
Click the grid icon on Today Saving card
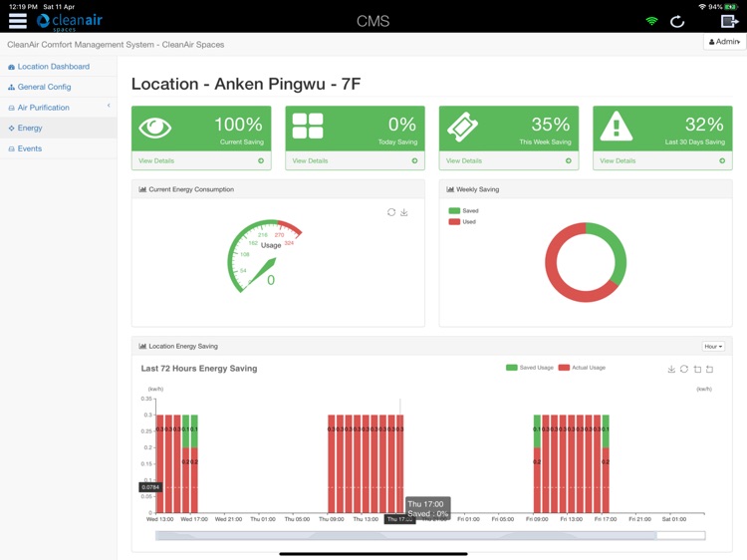(308, 126)
